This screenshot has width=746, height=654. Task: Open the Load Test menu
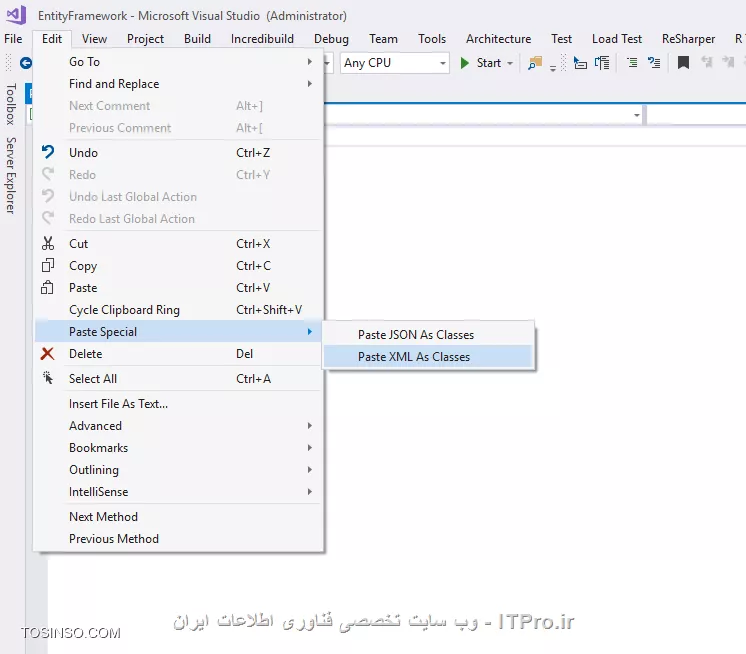pos(617,39)
